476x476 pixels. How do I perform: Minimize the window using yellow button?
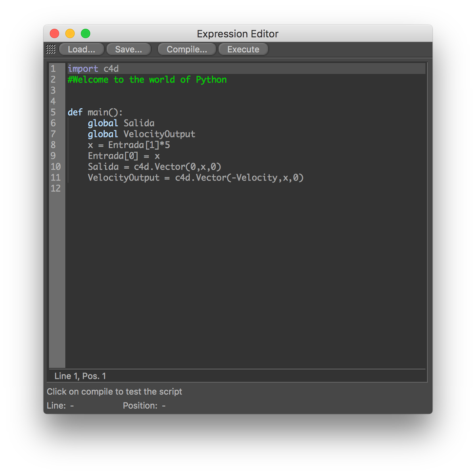tap(70, 34)
